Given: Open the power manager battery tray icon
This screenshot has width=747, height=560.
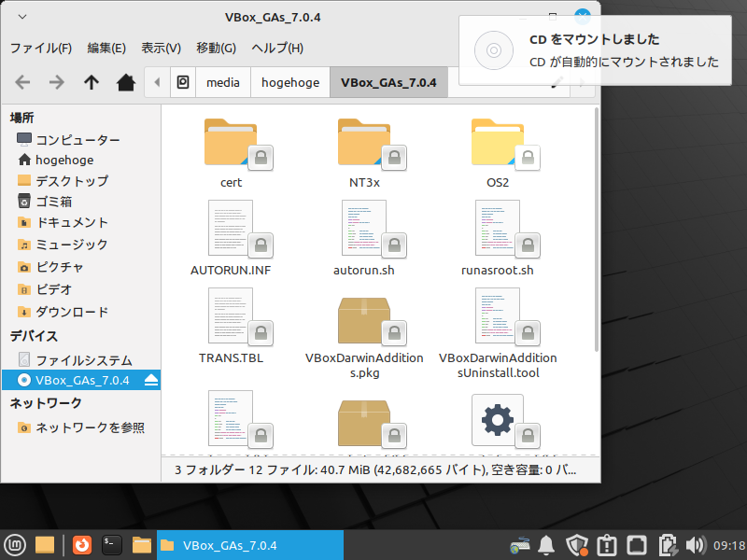Looking at the screenshot, I should point(669,545).
